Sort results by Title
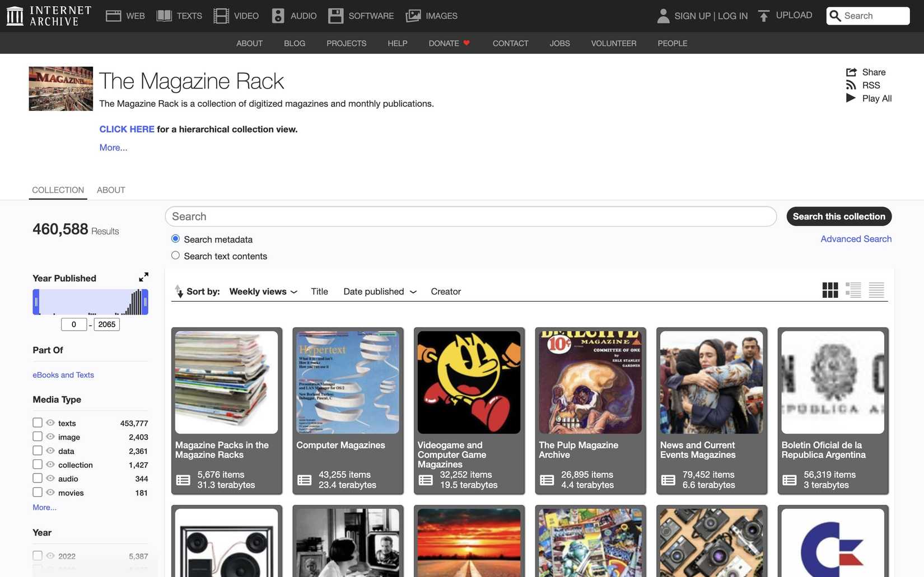This screenshot has height=577, width=924. (319, 292)
